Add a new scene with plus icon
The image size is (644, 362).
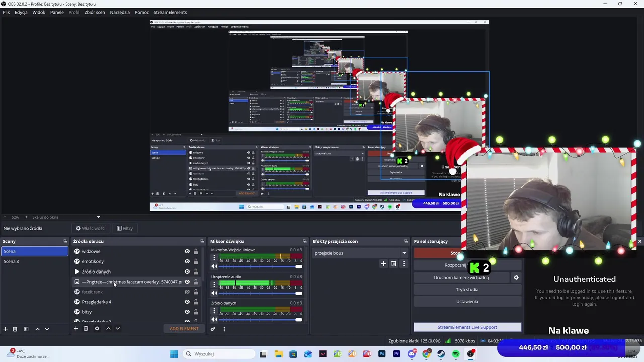click(x=6, y=329)
